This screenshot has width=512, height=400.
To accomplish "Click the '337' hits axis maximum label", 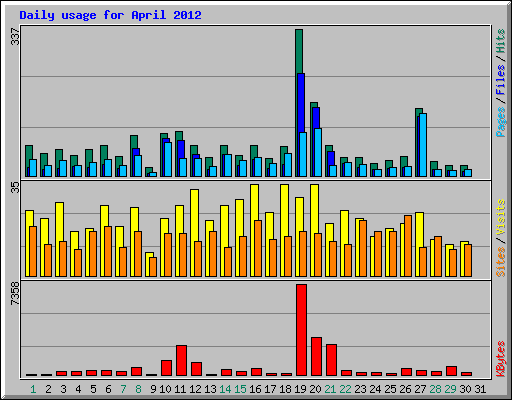I will (x=15, y=37).
